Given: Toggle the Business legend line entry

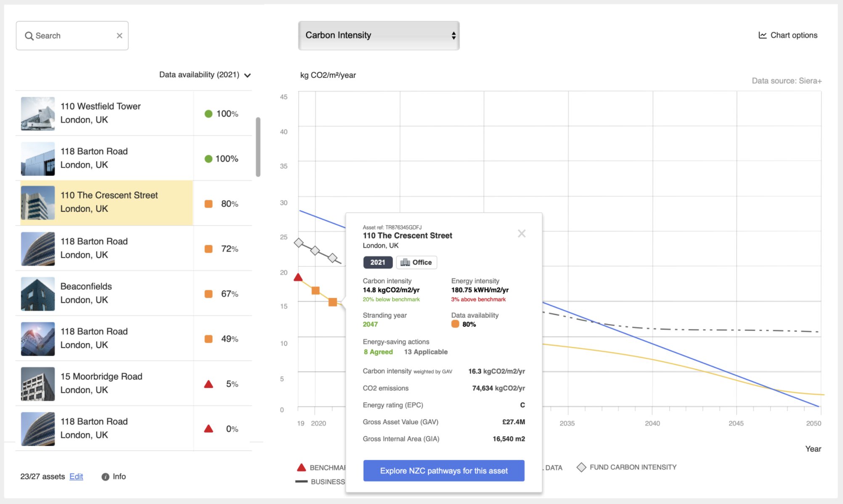Looking at the screenshot, I should 321,482.
